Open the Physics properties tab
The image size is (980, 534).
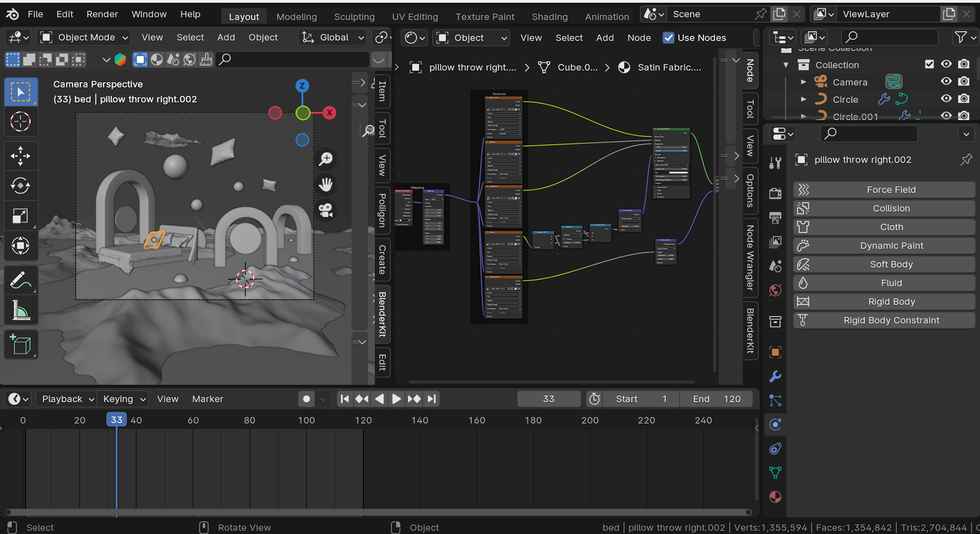click(775, 425)
